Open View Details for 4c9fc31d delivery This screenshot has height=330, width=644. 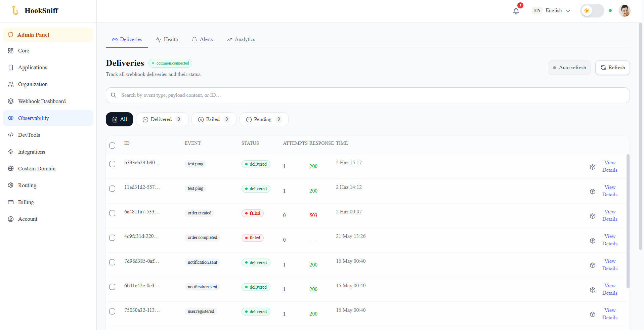610,240
